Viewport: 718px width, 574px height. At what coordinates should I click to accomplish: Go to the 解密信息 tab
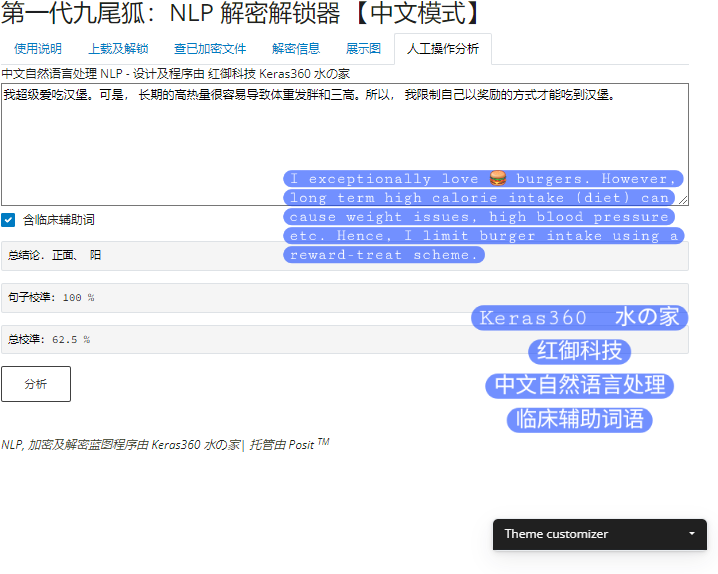(296, 49)
